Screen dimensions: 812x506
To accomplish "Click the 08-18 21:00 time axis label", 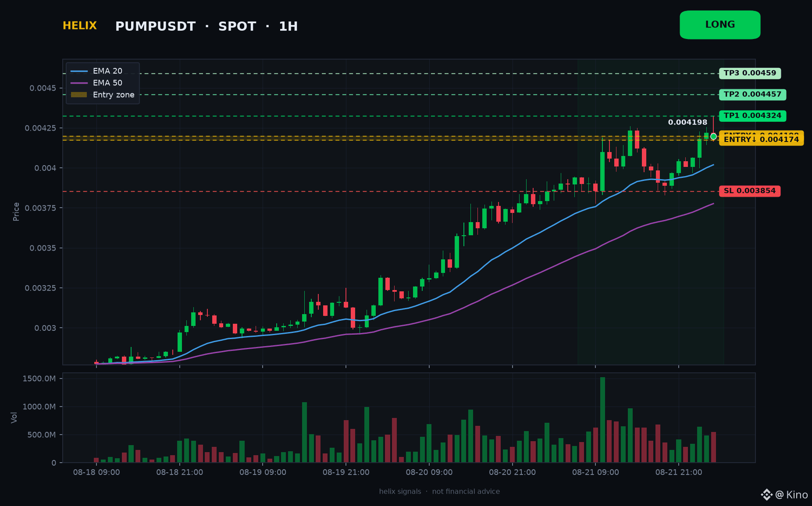I will pos(180,472).
